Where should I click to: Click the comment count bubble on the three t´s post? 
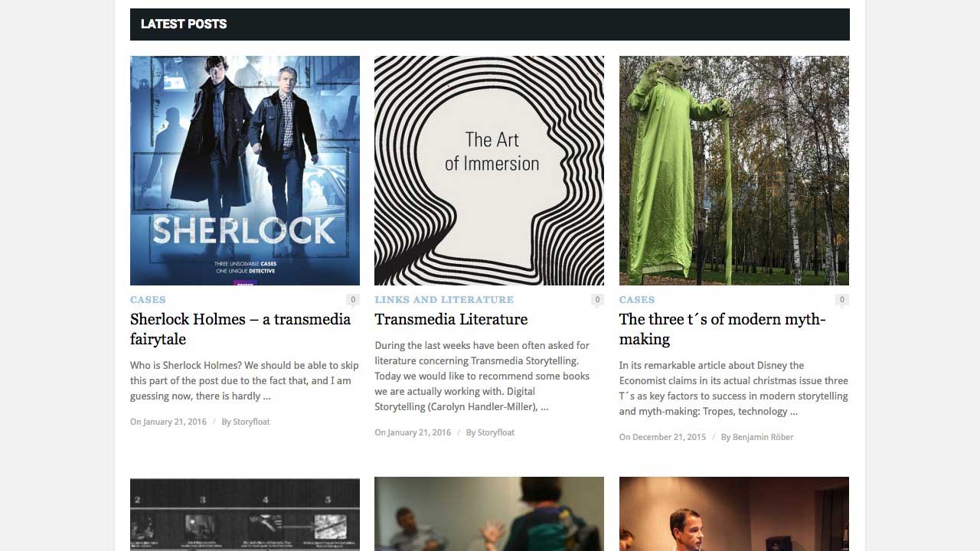tap(842, 300)
